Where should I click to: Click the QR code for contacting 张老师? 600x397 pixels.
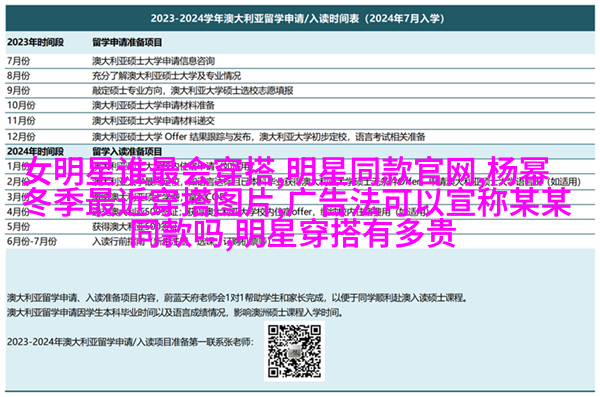point(294,351)
